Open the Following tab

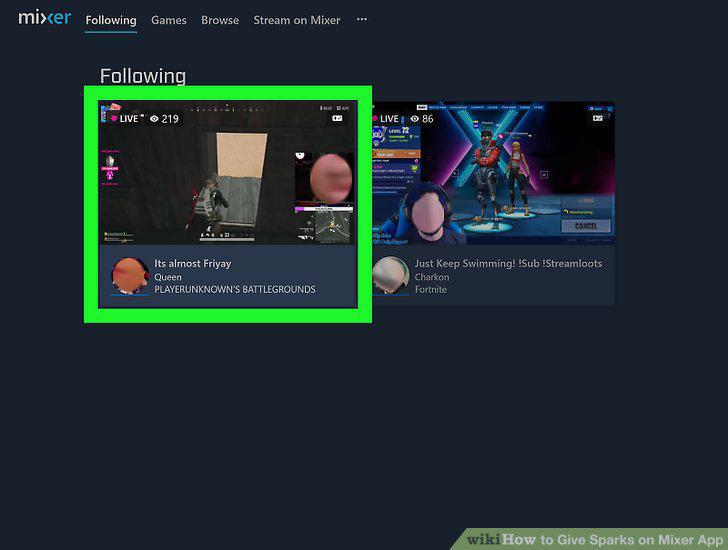point(111,20)
